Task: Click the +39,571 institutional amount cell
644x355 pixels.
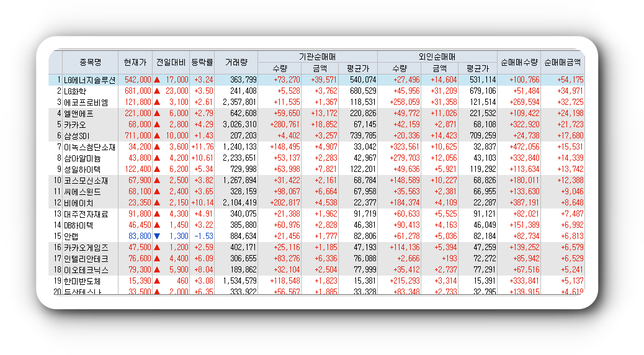Action: pos(324,79)
